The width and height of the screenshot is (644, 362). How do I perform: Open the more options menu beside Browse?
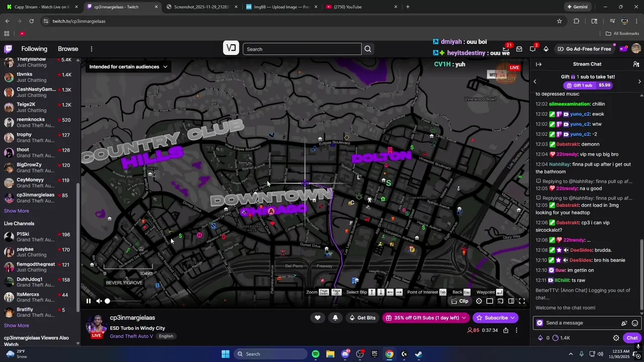point(92,49)
